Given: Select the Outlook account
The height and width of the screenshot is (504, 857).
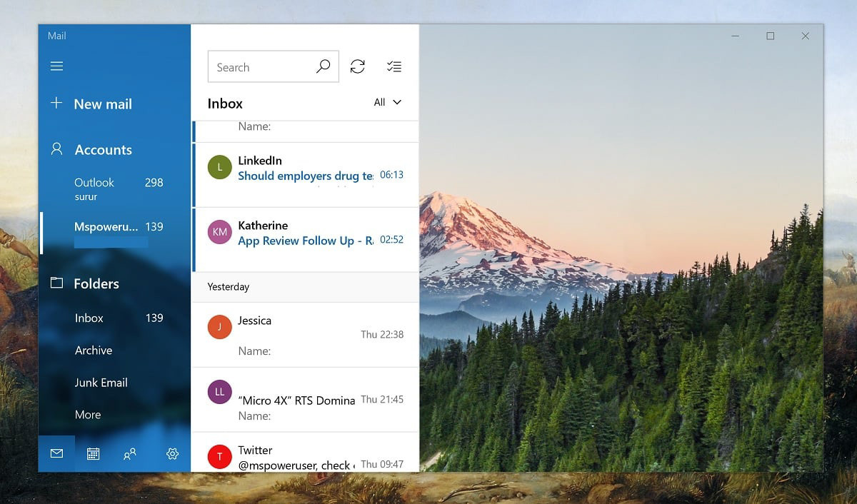Looking at the screenshot, I should pyautogui.click(x=115, y=188).
